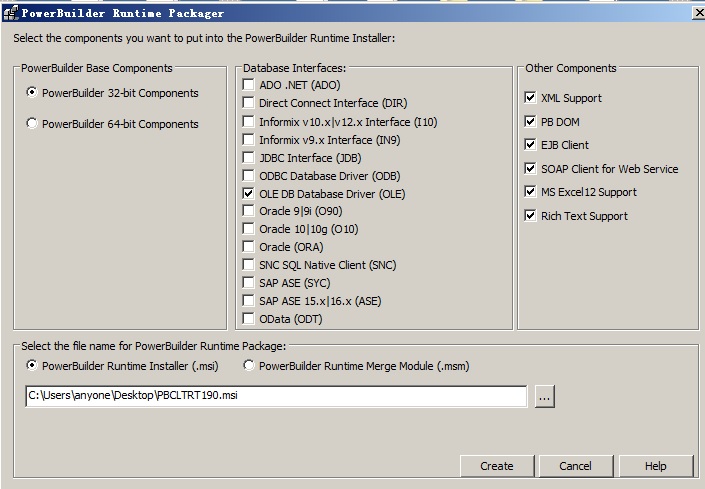This screenshot has height=489, width=705.
Task: Enable SNC SQL Native Client (SNC)
Action: (x=248, y=264)
